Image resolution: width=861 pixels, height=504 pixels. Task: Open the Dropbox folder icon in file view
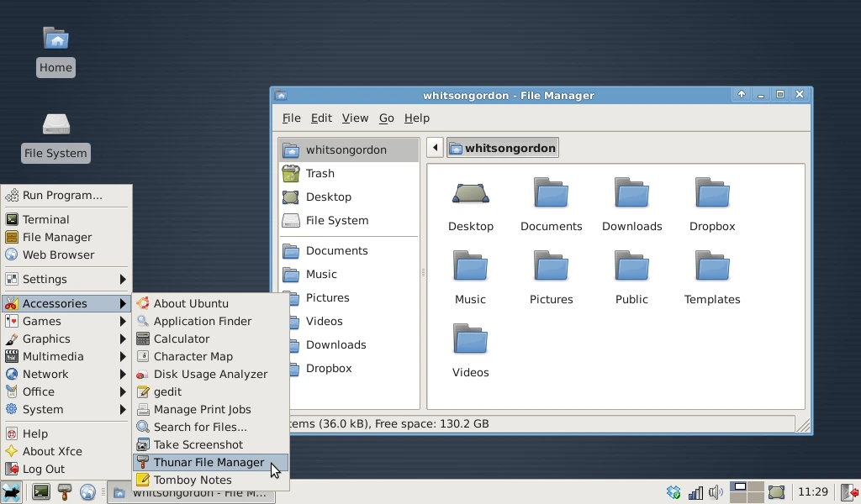coord(712,205)
